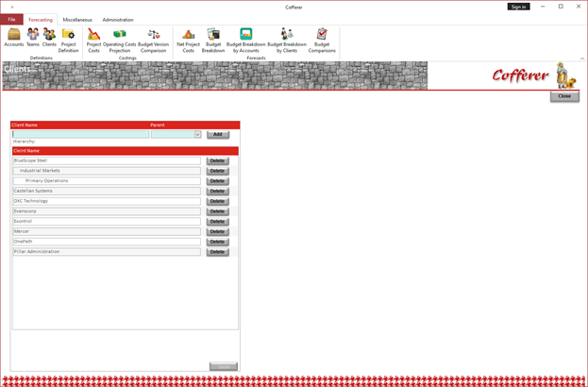Expand the Parent dropdown arrow
Viewport: 588px width, 387px height.
click(197, 134)
